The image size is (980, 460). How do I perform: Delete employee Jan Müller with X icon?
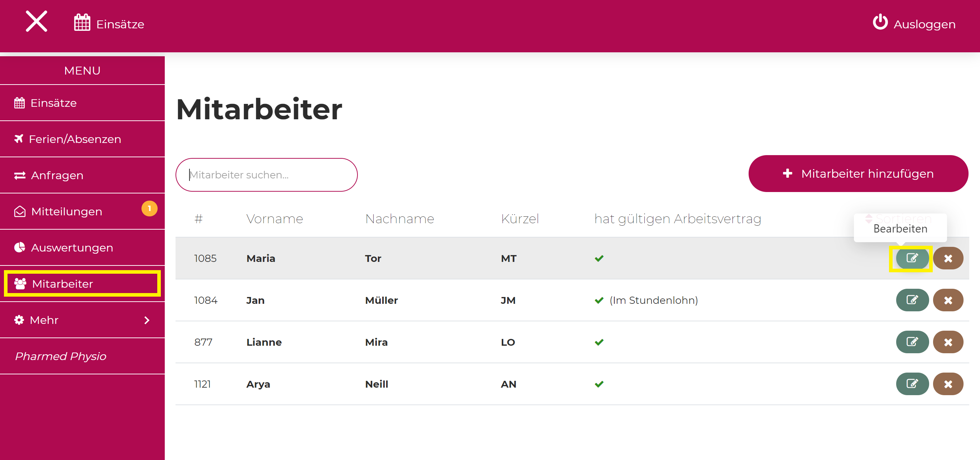coord(948,300)
